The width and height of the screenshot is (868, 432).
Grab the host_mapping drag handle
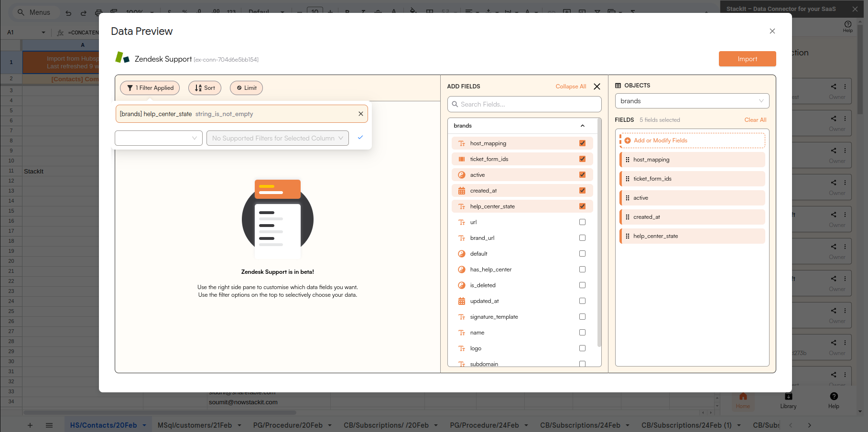click(x=628, y=160)
